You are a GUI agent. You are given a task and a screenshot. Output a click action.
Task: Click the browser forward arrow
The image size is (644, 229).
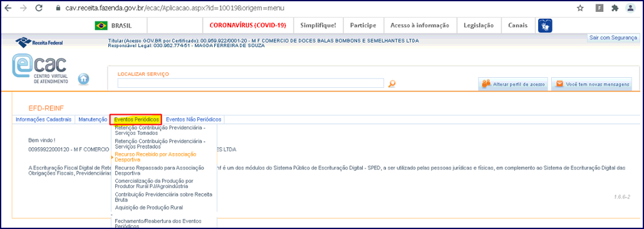coord(24,8)
